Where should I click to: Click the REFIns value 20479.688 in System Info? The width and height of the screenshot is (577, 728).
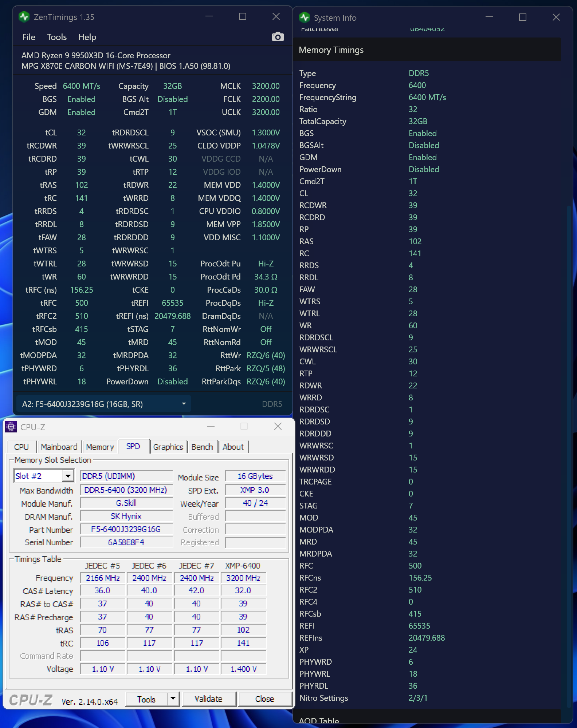coord(427,638)
